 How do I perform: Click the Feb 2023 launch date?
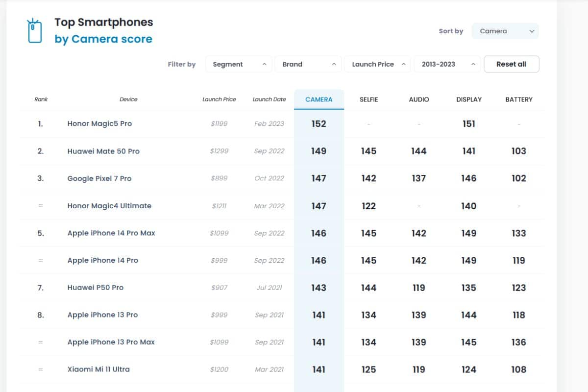(x=269, y=124)
